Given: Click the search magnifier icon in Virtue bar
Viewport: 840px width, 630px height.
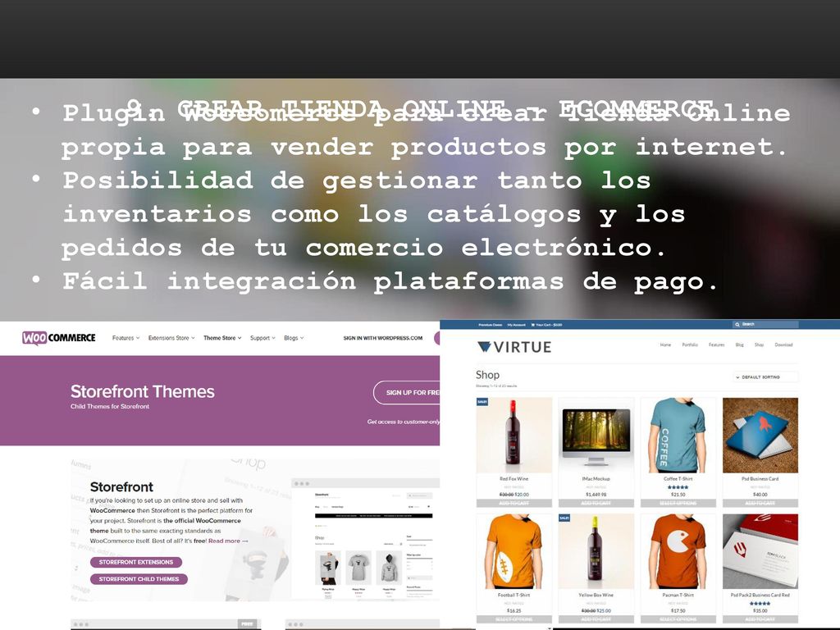Looking at the screenshot, I should 737,325.
